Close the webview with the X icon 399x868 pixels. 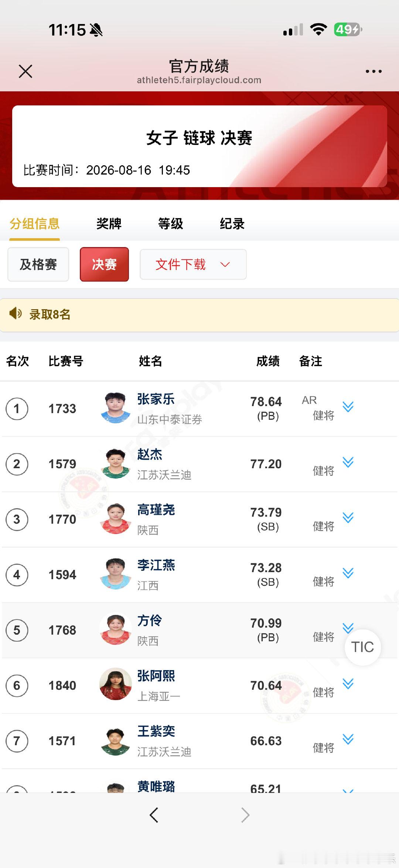click(x=25, y=71)
